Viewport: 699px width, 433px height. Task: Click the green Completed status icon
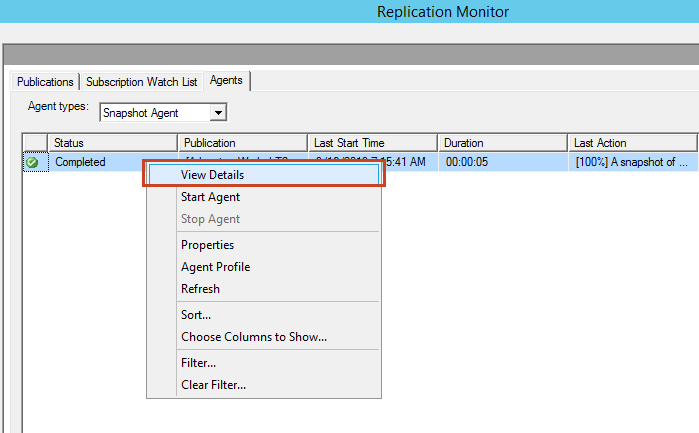coord(32,162)
